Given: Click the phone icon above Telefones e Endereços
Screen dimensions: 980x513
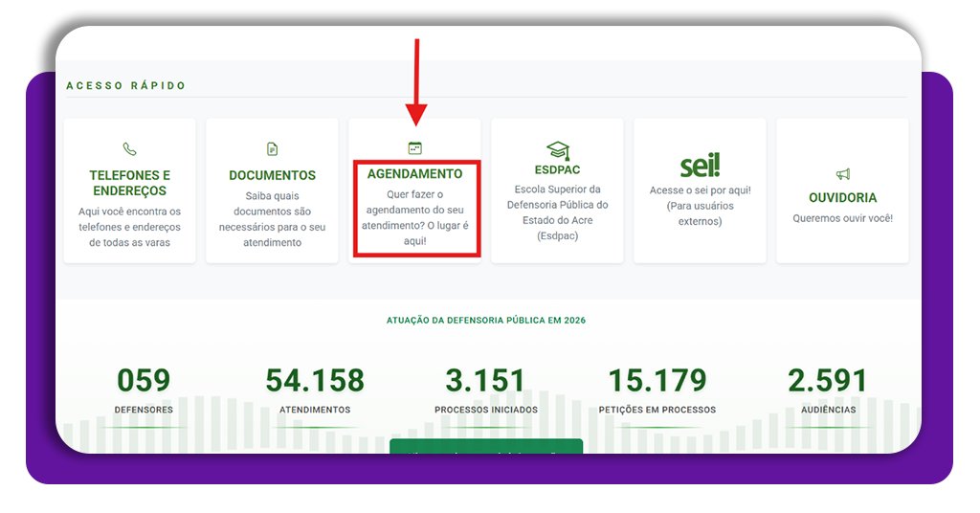Looking at the screenshot, I should (x=129, y=149).
